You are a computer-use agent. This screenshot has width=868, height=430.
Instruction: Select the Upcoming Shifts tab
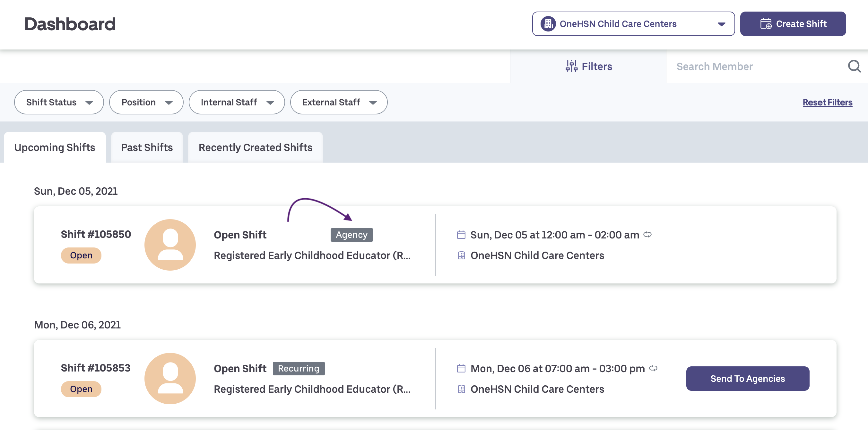(55, 148)
